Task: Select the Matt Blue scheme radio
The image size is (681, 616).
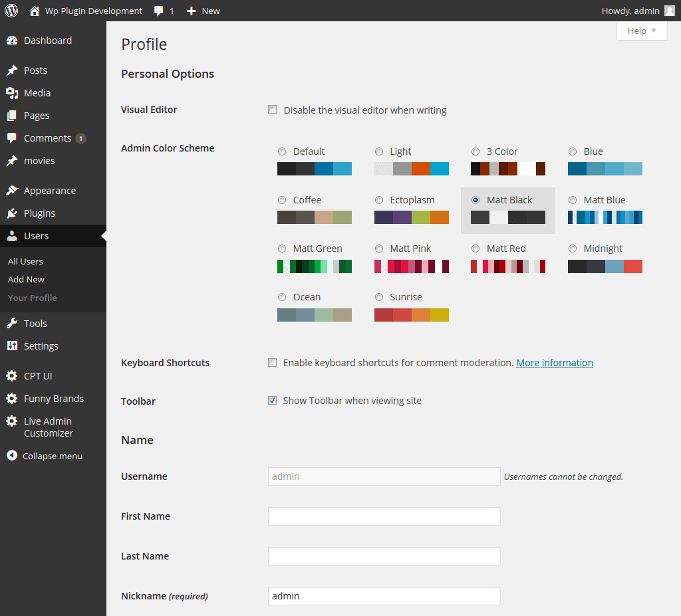Action: (573, 200)
